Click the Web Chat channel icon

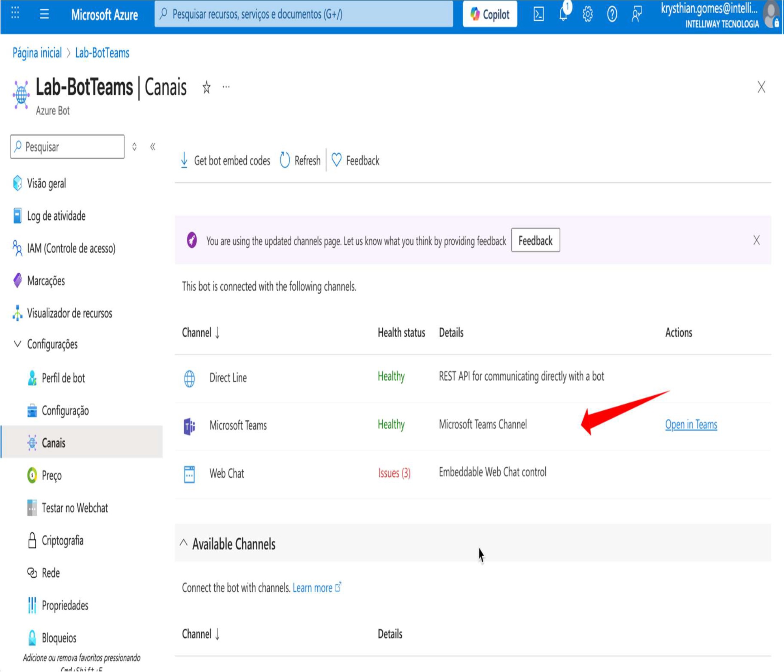tap(189, 474)
